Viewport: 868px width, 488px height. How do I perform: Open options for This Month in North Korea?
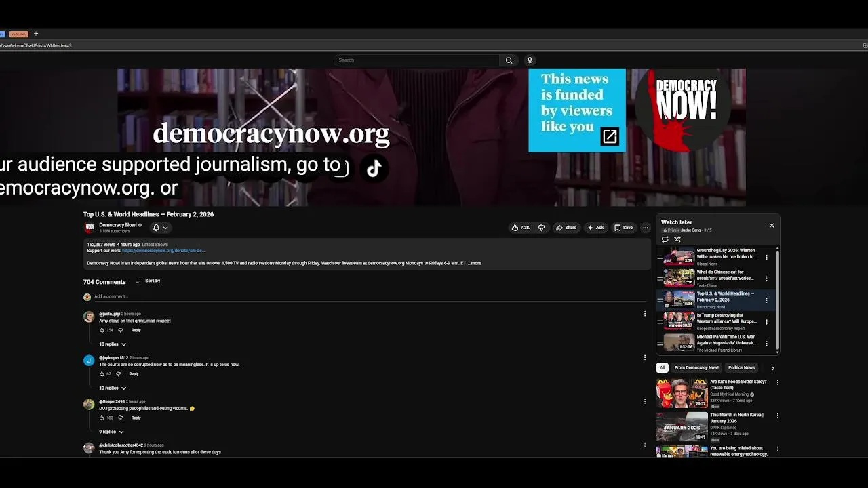point(778,415)
